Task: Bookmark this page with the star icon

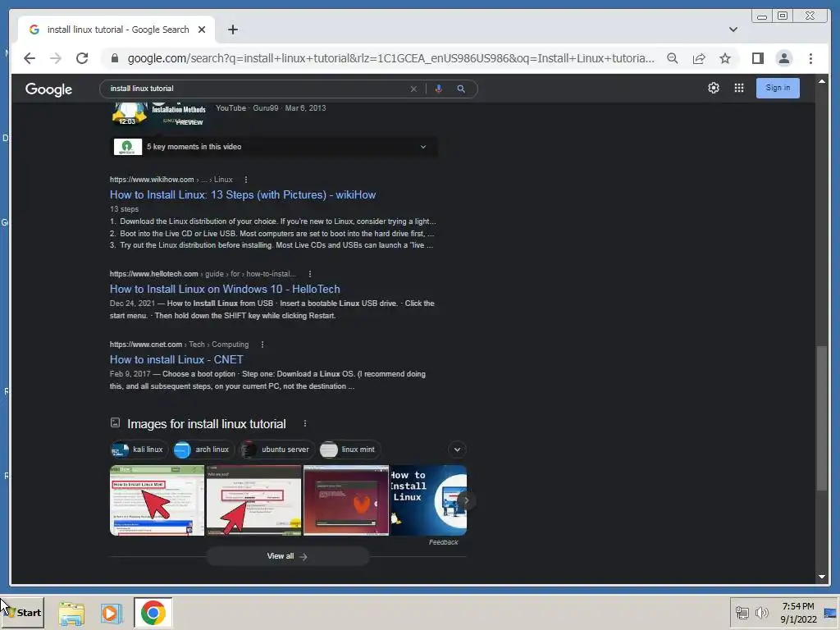Action: [x=725, y=58]
